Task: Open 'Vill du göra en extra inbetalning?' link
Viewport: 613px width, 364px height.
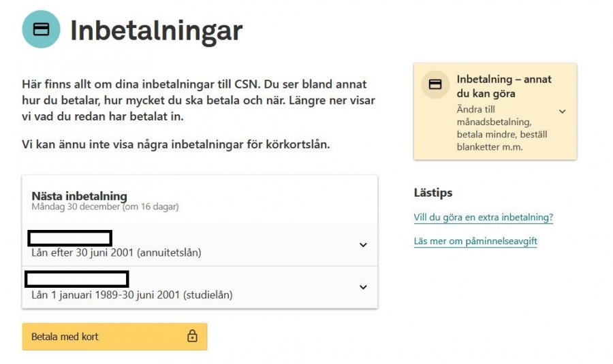Action: point(483,218)
